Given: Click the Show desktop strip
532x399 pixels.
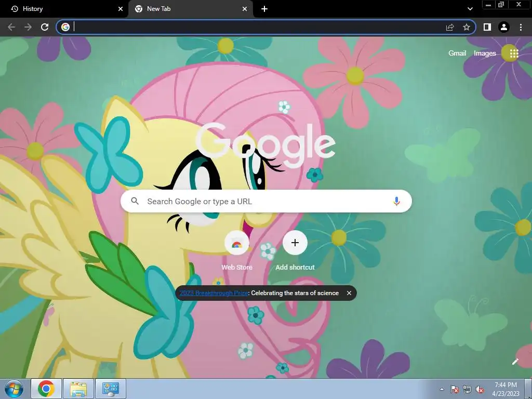Looking at the screenshot, I should tap(528, 389).
